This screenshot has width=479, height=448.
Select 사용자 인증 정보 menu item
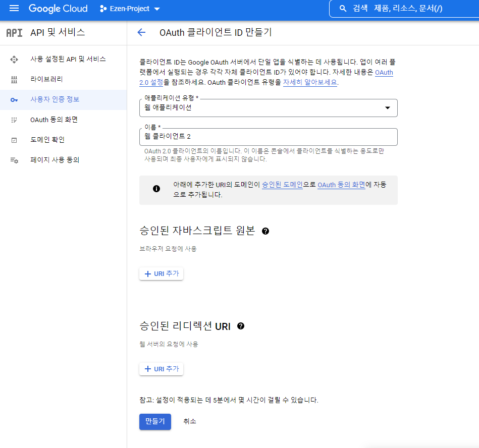click(63, 99)
